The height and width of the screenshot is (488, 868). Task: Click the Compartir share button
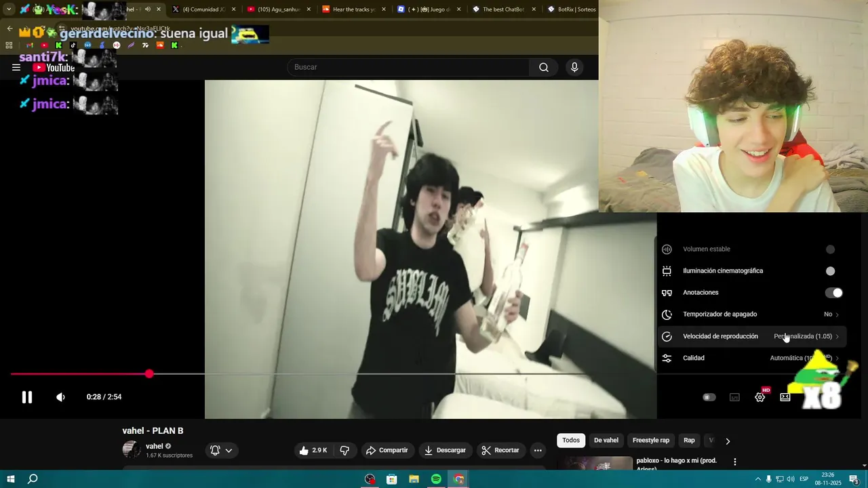click(387, 450)
